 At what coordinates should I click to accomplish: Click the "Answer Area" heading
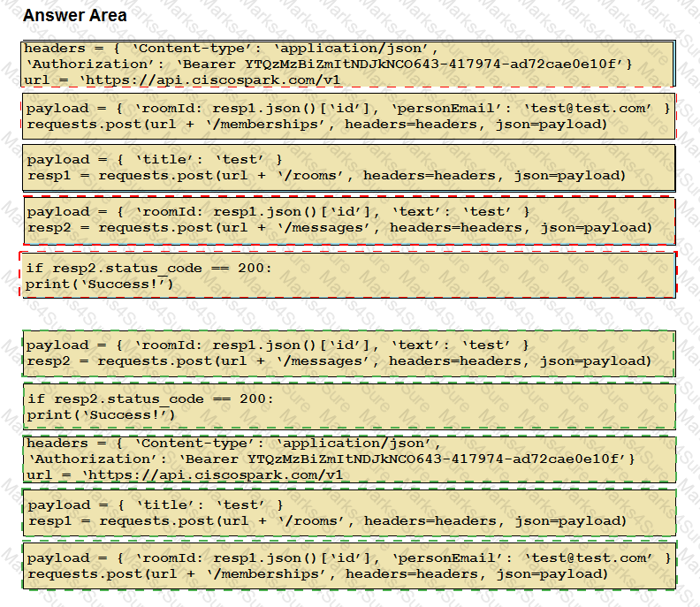coord(74,16)
